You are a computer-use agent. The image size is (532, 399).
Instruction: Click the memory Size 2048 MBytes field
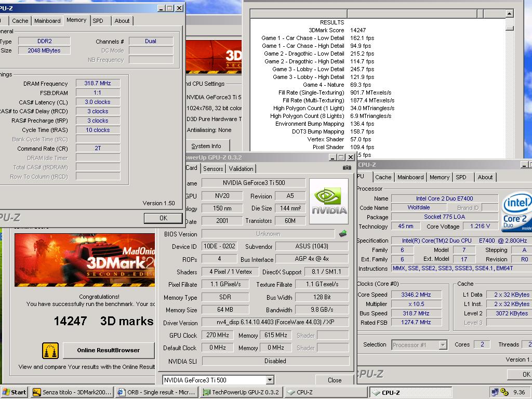(x=45, y=50)
